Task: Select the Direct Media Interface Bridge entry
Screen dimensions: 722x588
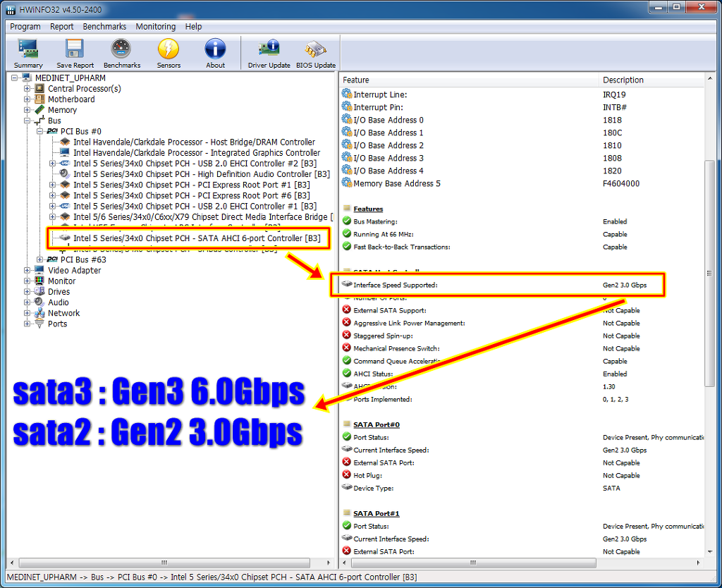Action: 203,216
